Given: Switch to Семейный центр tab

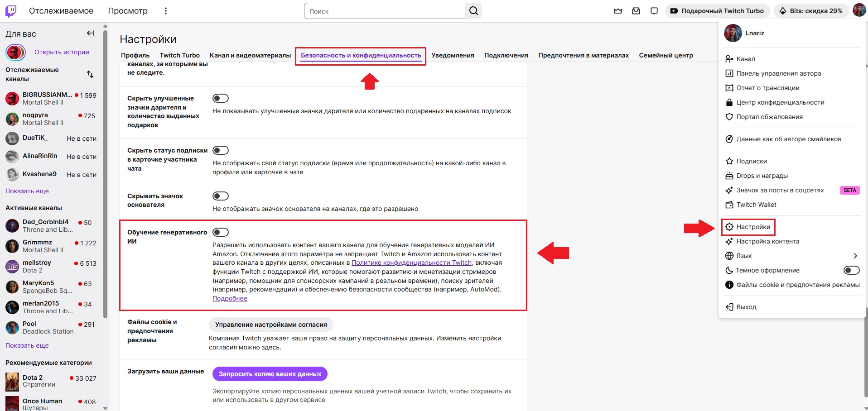Looking at the screenshot, I should click(666, 55).
